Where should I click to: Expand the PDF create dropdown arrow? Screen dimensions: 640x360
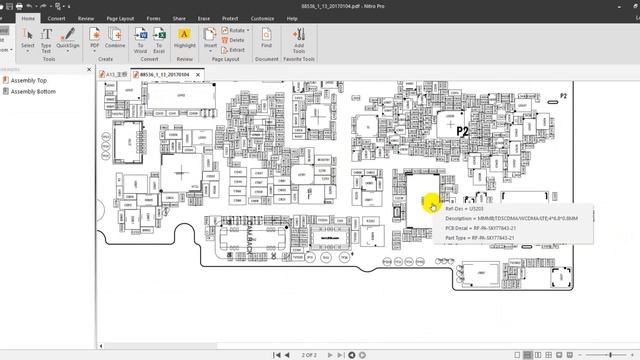click(95, 51)
